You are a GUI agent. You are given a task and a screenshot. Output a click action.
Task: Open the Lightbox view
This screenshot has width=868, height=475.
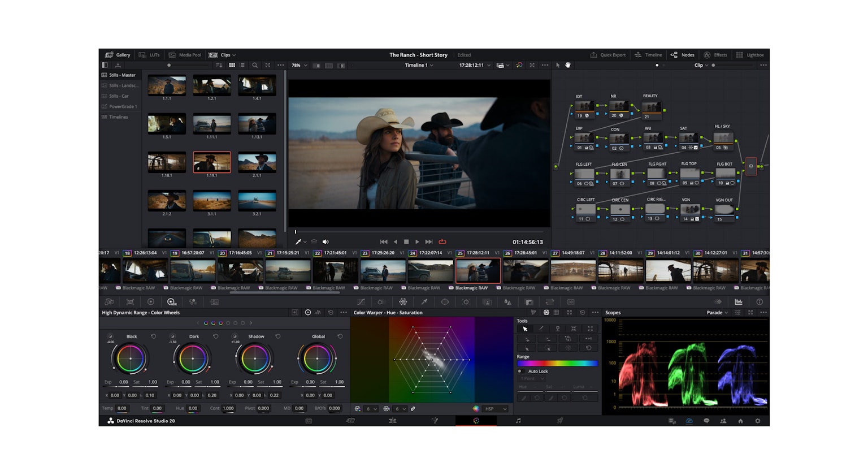coord(750,55)
